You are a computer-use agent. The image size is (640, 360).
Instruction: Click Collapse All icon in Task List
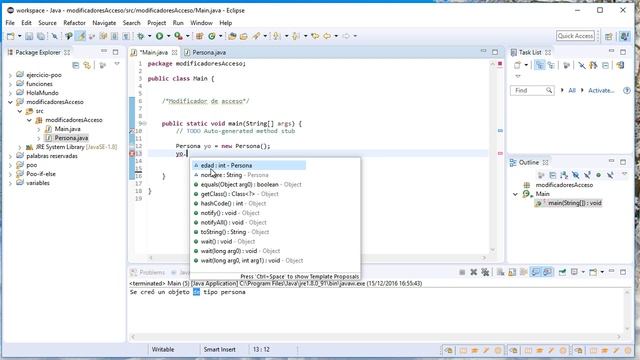tap(605, 65)
